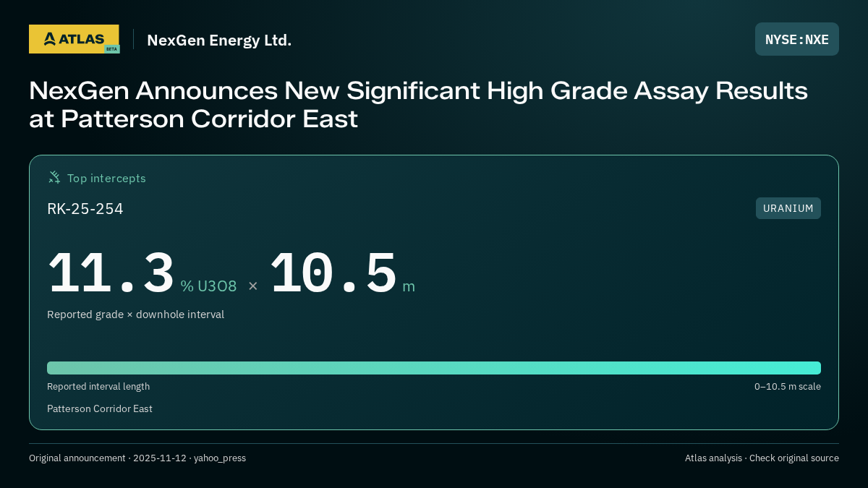Click the 10.5 interval value
868x488 pixels.
pos(333,273)
